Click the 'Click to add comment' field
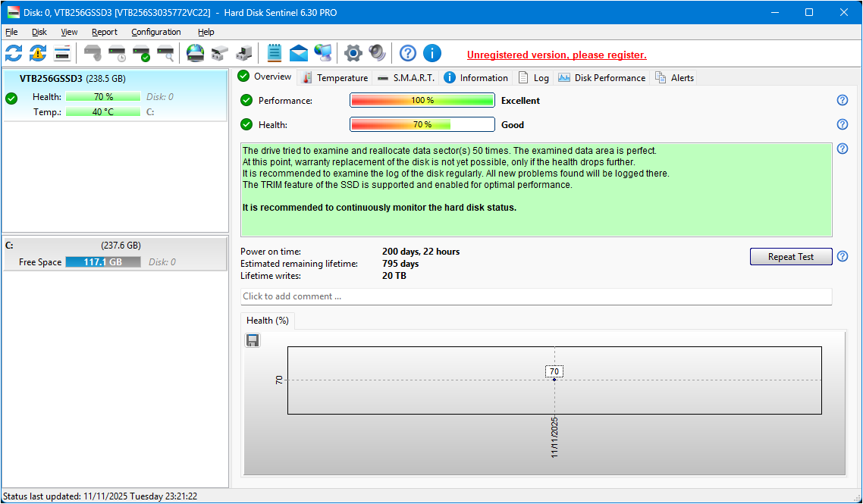 coord(535,296)
